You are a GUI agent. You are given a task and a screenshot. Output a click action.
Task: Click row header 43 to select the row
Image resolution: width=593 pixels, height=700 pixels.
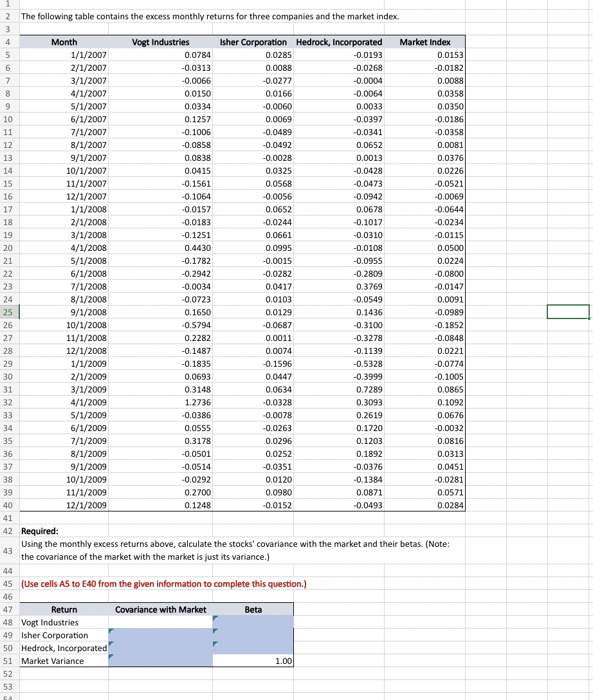point(7,550)
